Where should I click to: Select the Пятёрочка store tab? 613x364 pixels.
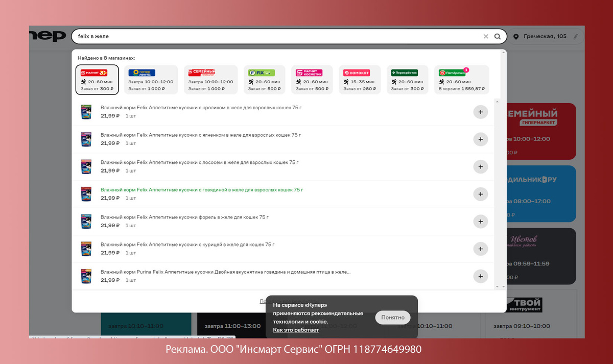[461, 80]
